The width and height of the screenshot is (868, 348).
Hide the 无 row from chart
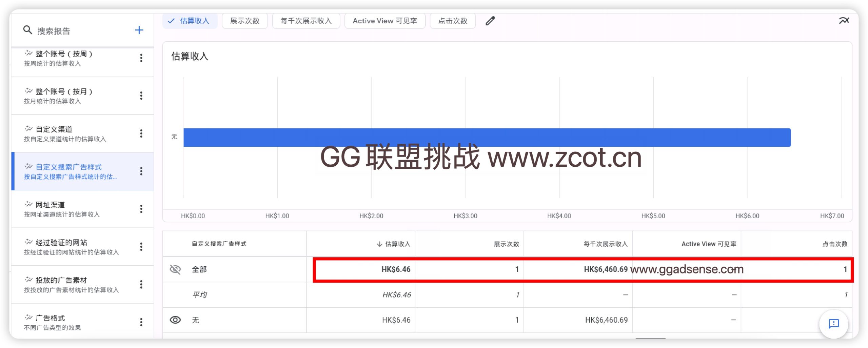pos(175,320)
